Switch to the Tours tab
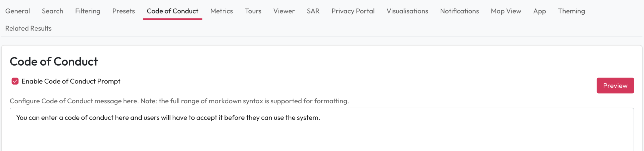 point(253,11)
